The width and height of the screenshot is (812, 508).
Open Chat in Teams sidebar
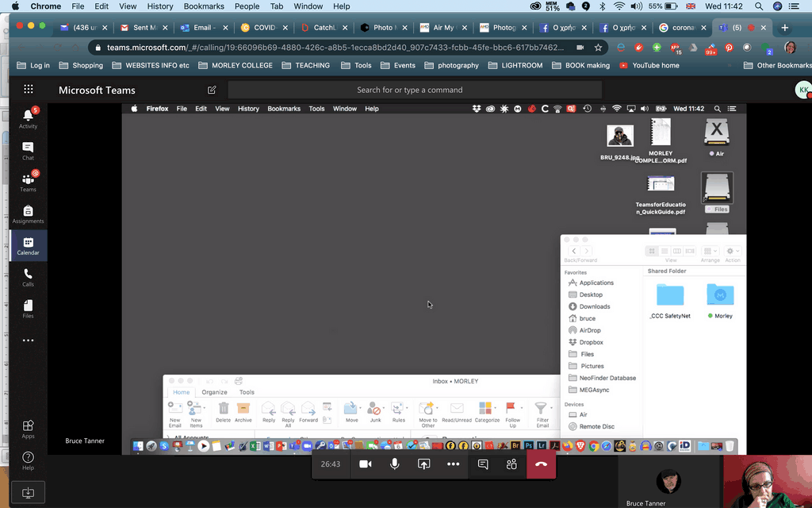click(29, 151)
